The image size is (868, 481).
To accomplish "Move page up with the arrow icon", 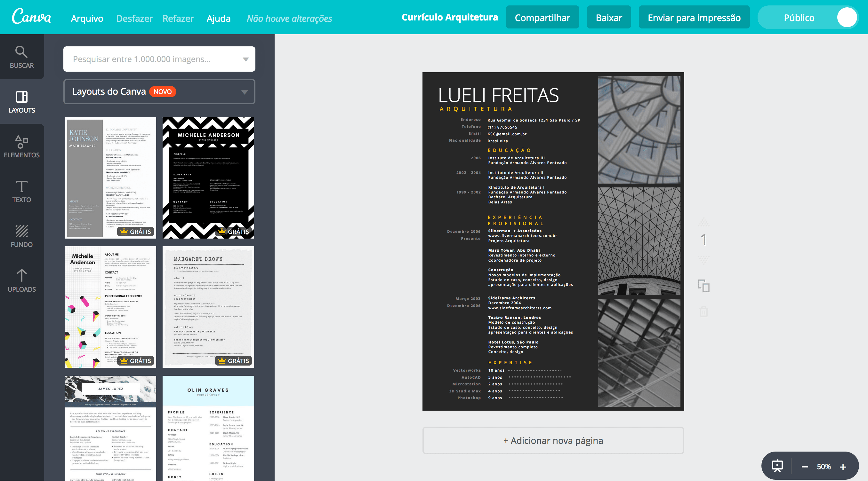I will [703, 222].
